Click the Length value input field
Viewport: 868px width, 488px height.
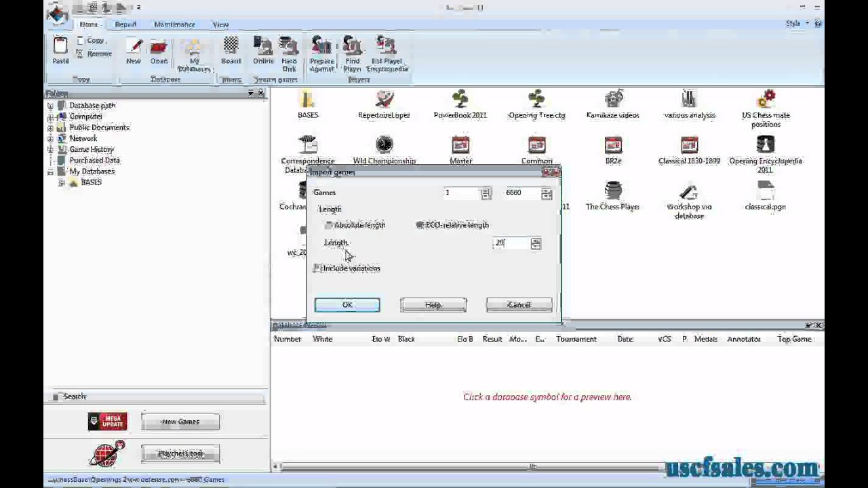(x=511, y=243)
